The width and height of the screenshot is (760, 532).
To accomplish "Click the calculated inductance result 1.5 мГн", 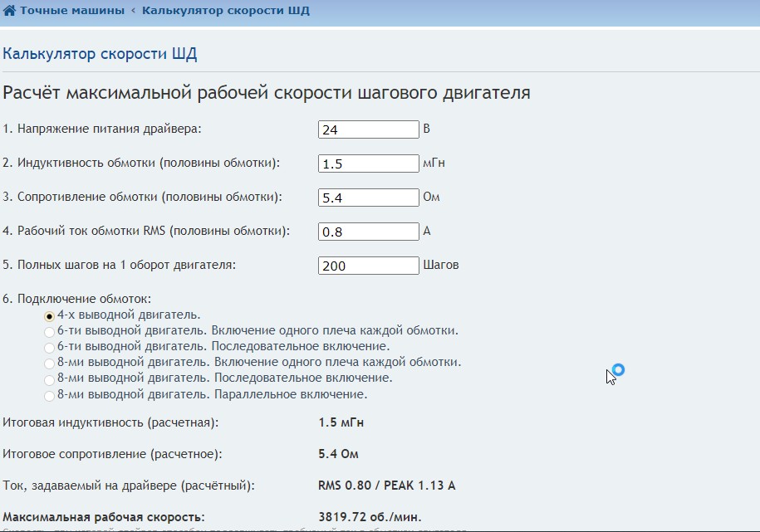I will 341,422.
